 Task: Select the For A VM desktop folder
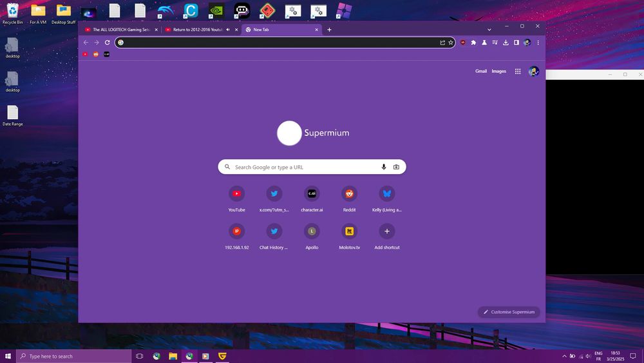[38, 13]
